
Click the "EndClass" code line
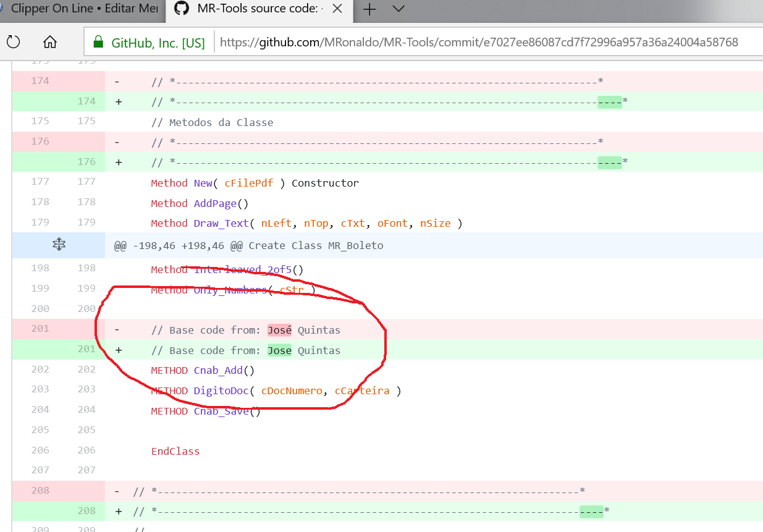coord(175,451)
